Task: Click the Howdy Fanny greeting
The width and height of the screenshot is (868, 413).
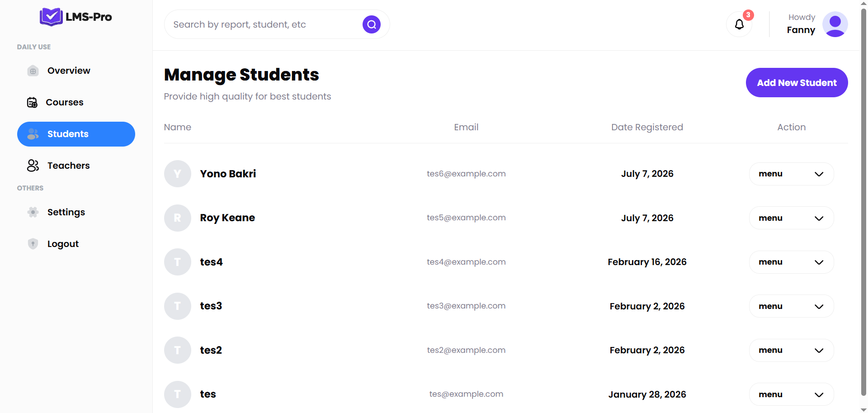Action: [801, 24]
